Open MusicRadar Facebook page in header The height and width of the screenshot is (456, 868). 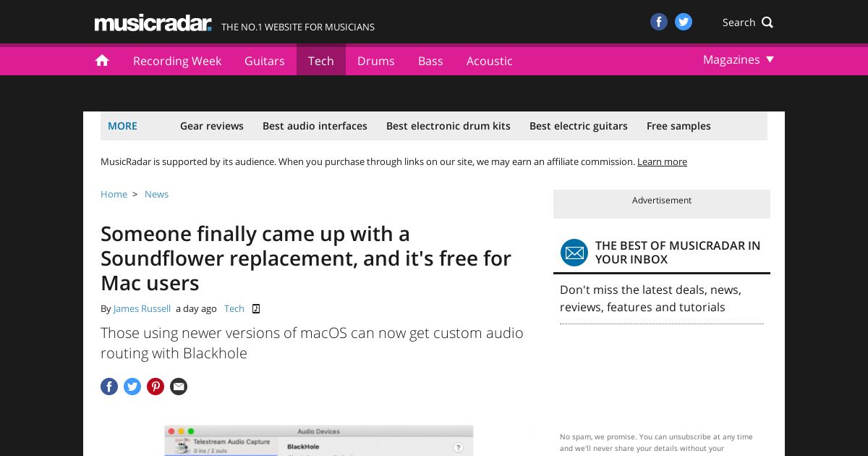658,22
